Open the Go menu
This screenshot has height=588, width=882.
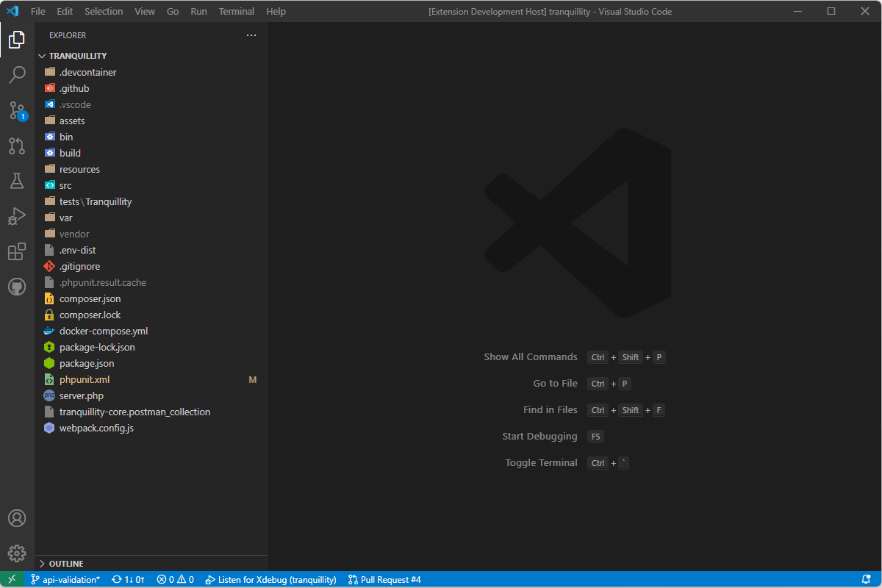(173, 11)
